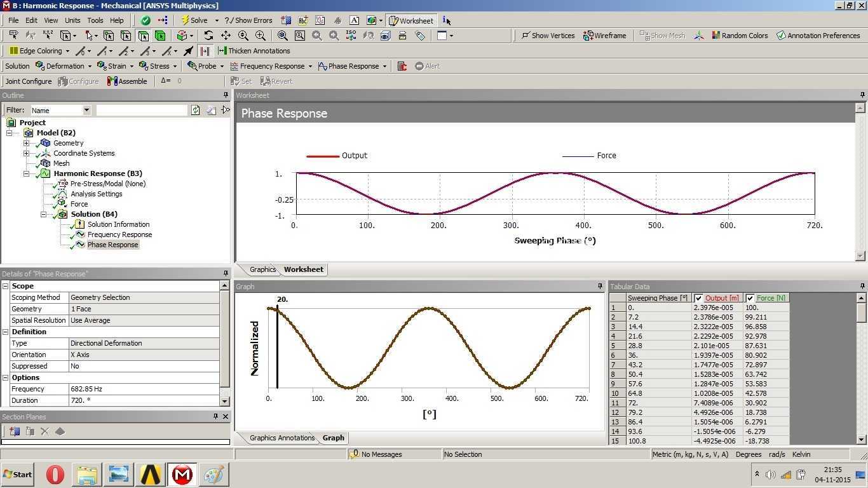Click the Solve lightning bolt button
This screenshot has height=488, width=868.
[x=194, y=20]
